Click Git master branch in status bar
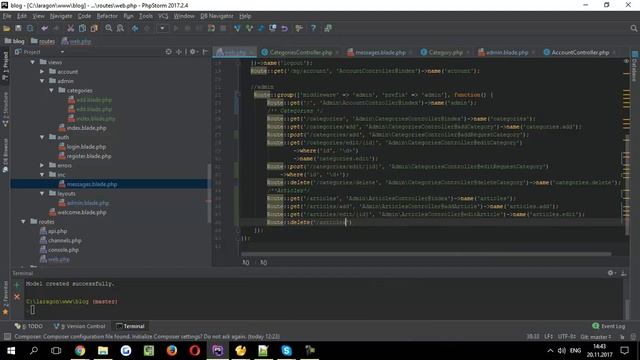 tap(596, 337)
